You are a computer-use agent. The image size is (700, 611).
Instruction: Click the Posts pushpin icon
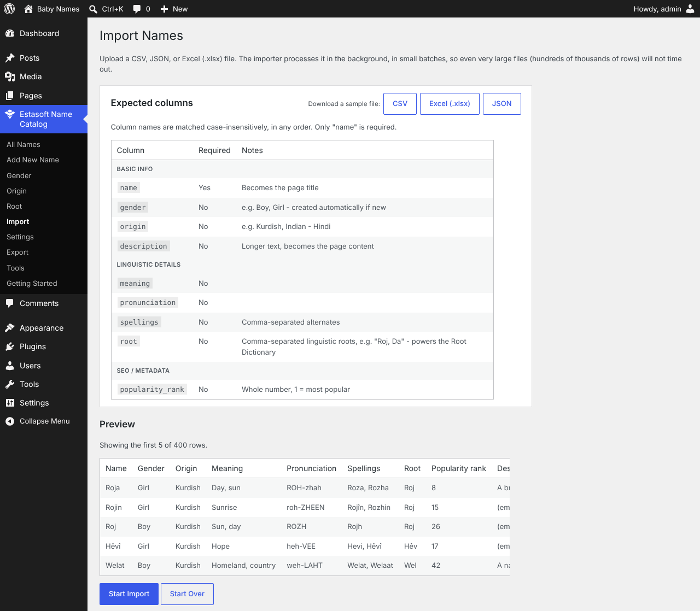pos(10,58)
